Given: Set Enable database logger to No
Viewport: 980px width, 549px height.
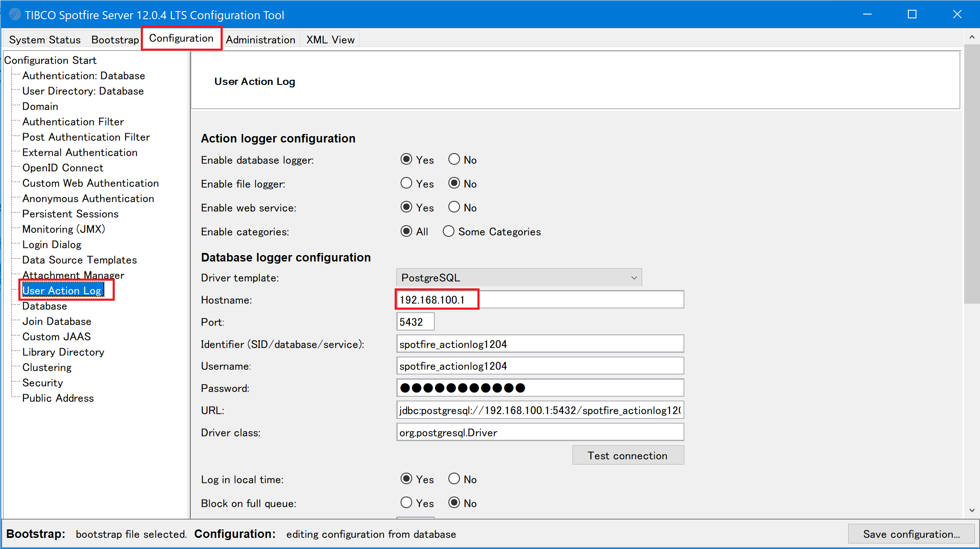Looking at the screenshot, I should (454, 160).
